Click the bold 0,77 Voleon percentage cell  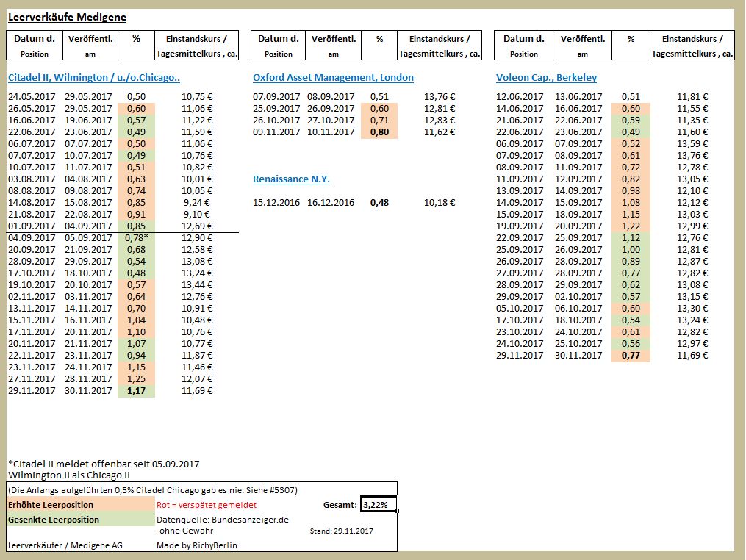631,355
